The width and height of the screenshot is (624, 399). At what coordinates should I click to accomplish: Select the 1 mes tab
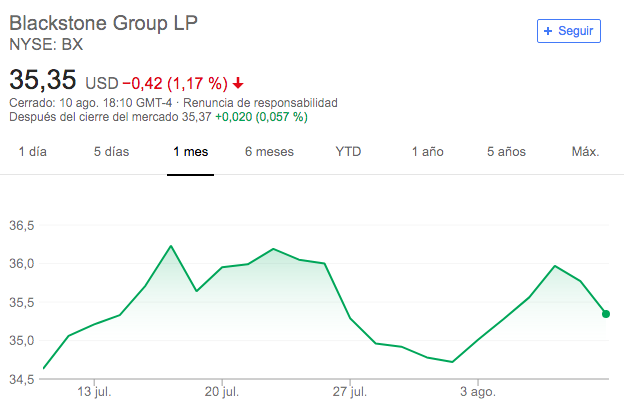191,152
